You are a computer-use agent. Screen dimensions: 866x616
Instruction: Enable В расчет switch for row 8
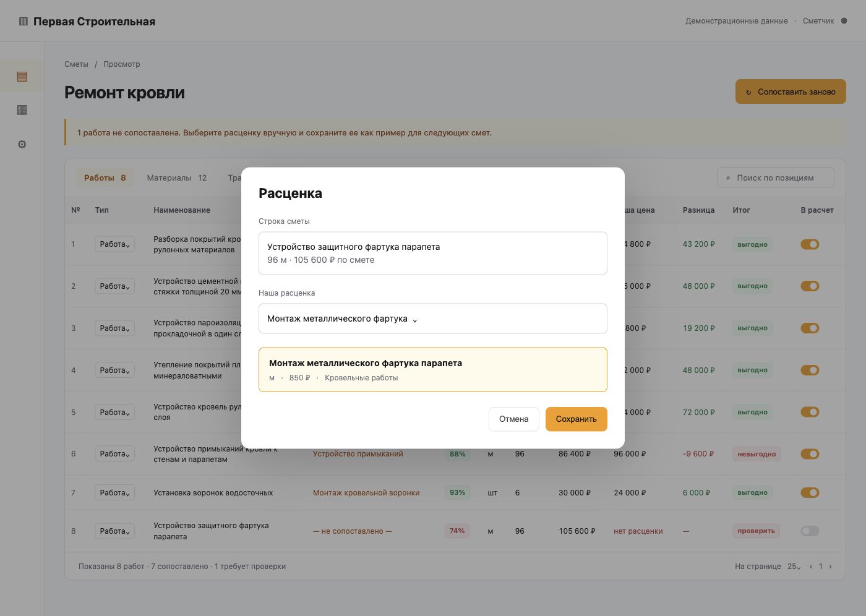(x=810, y=531)
